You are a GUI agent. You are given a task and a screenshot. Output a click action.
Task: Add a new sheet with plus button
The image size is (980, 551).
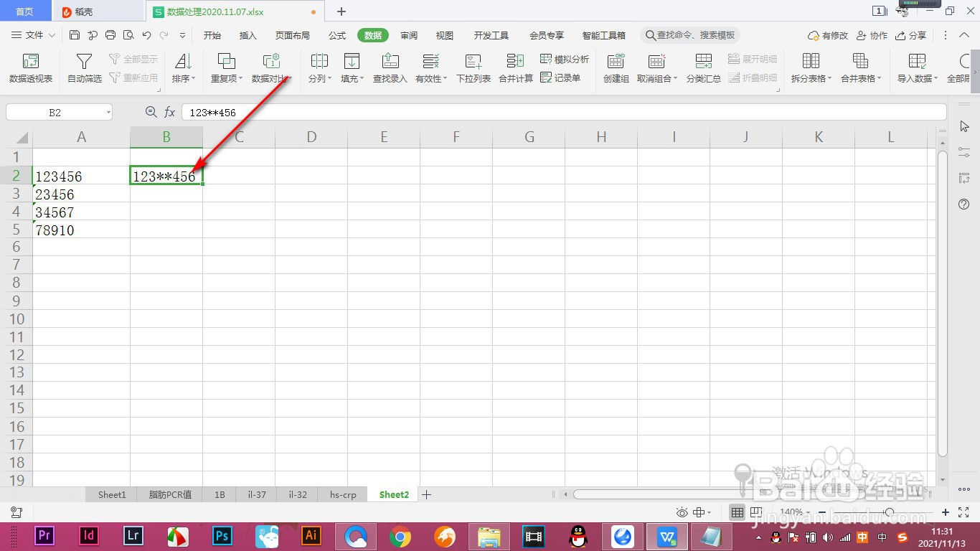(x=426, y=494)
